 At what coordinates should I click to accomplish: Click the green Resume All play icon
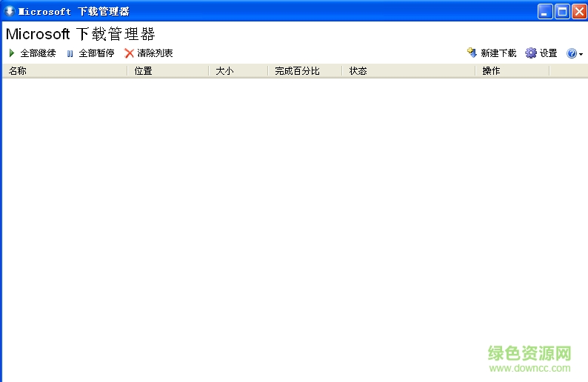[x=12, y=53]
